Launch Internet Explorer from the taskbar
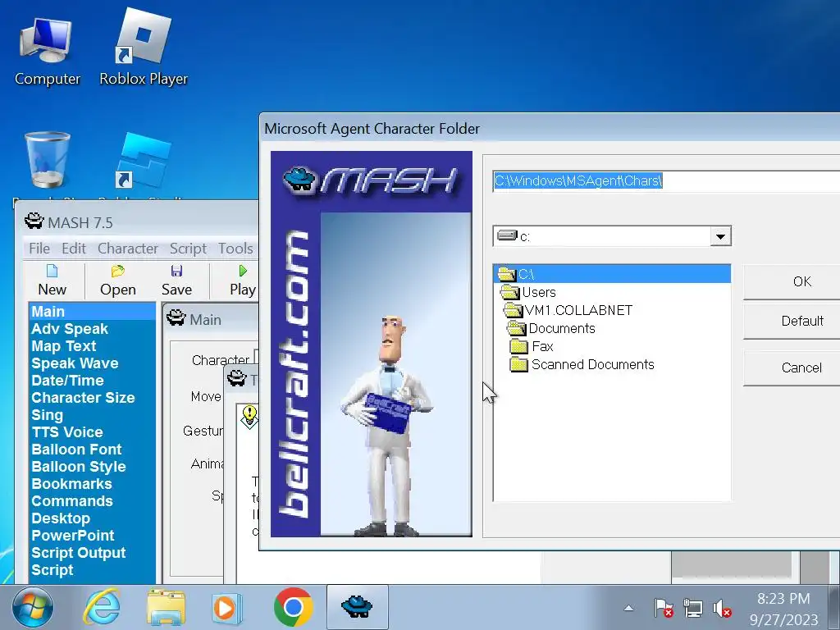840x630 pixels. pos(101,608)
